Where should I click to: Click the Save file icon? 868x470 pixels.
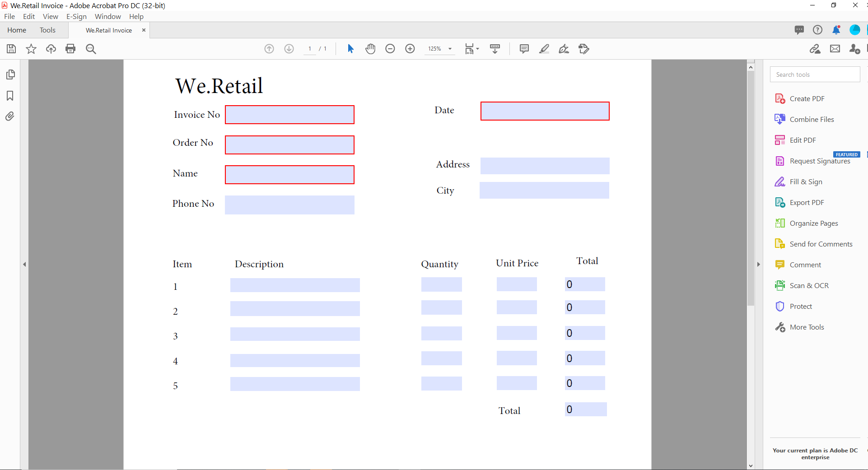click(11, 49)
